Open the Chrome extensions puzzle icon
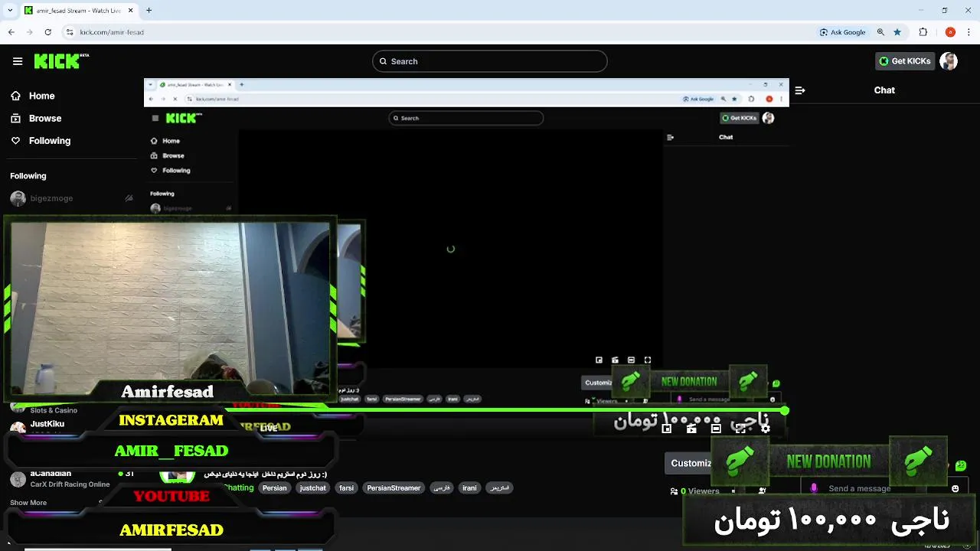 click(923, 32)
